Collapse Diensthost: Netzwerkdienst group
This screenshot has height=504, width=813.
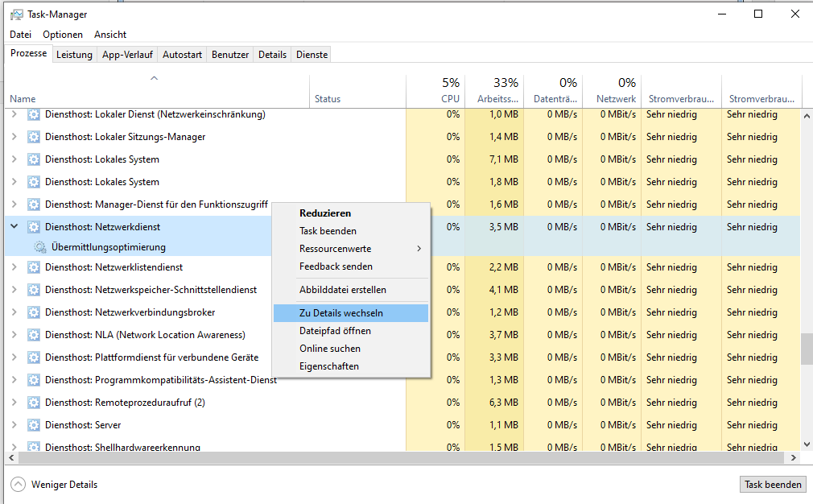(14, 226)
